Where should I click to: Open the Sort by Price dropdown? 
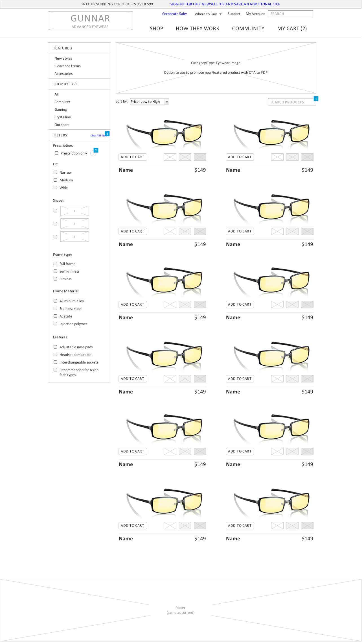[150, 102]
